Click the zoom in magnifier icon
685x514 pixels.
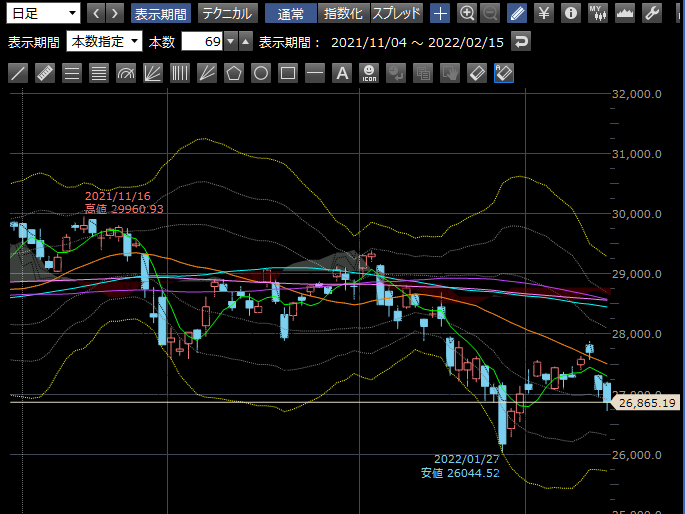coord(467,14)
